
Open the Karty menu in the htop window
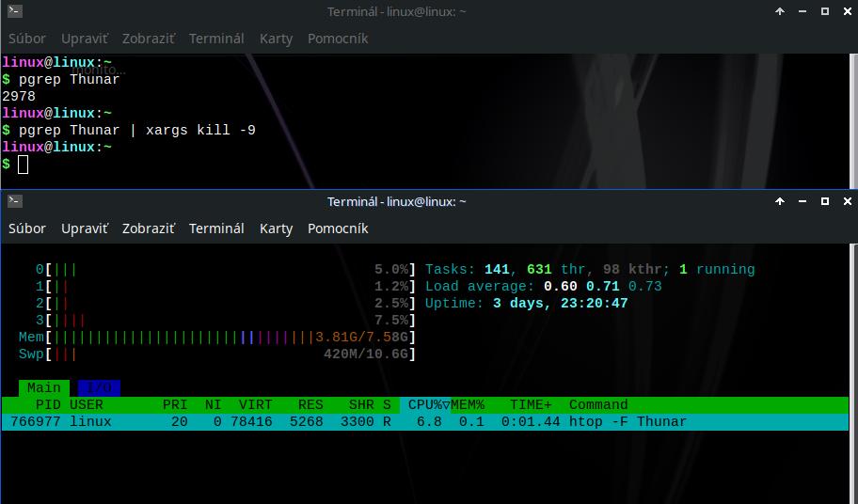pyautogui.click(x=276, y=228)
